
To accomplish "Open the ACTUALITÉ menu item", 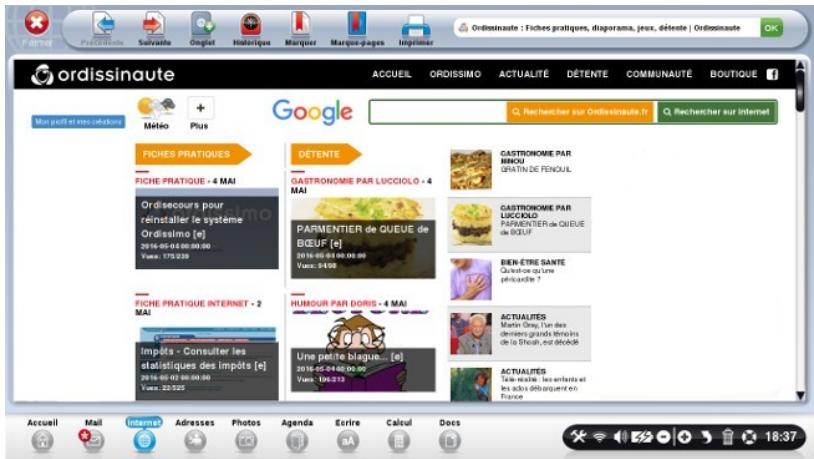I will 524,74.
